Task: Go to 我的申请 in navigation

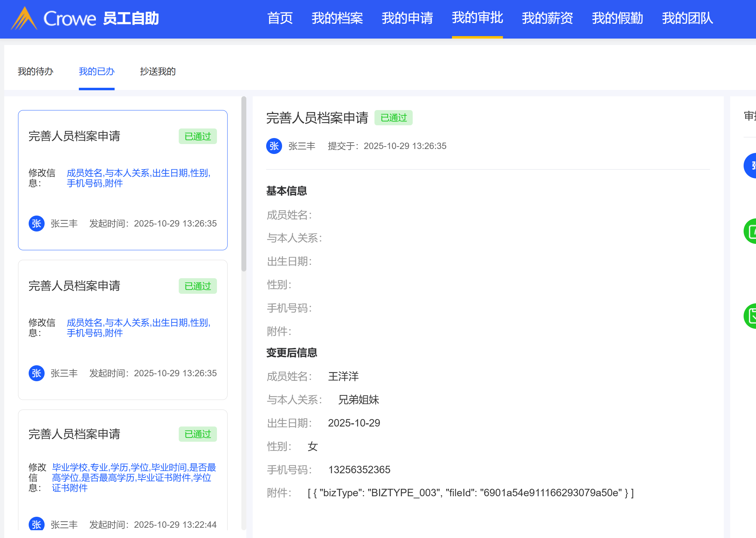Action: (407, 18)
